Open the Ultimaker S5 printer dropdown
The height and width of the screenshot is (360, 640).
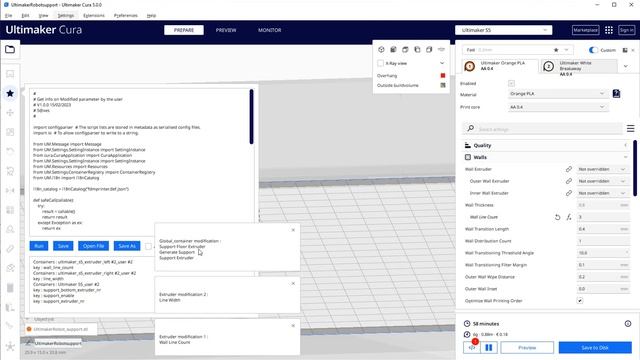point(504,30)
